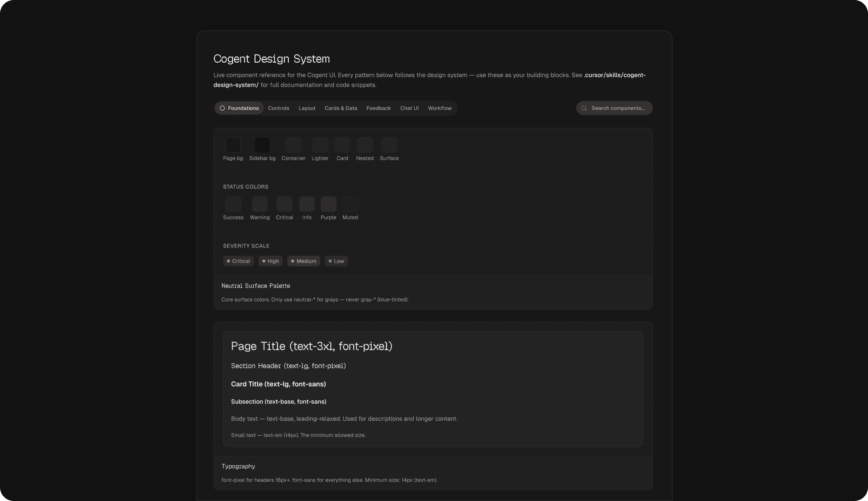Click the Muted status swatch
This screenshot has width=868, height=501.
coord(350,204)
